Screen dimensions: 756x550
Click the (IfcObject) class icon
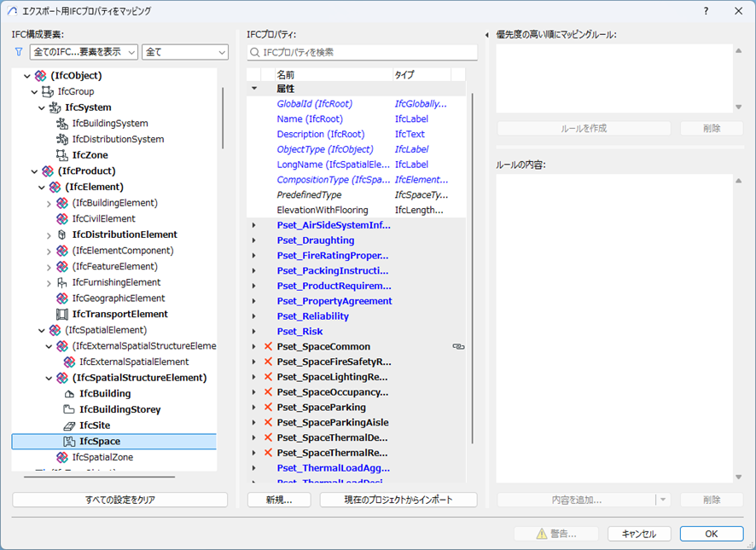[x=40, y=75]
